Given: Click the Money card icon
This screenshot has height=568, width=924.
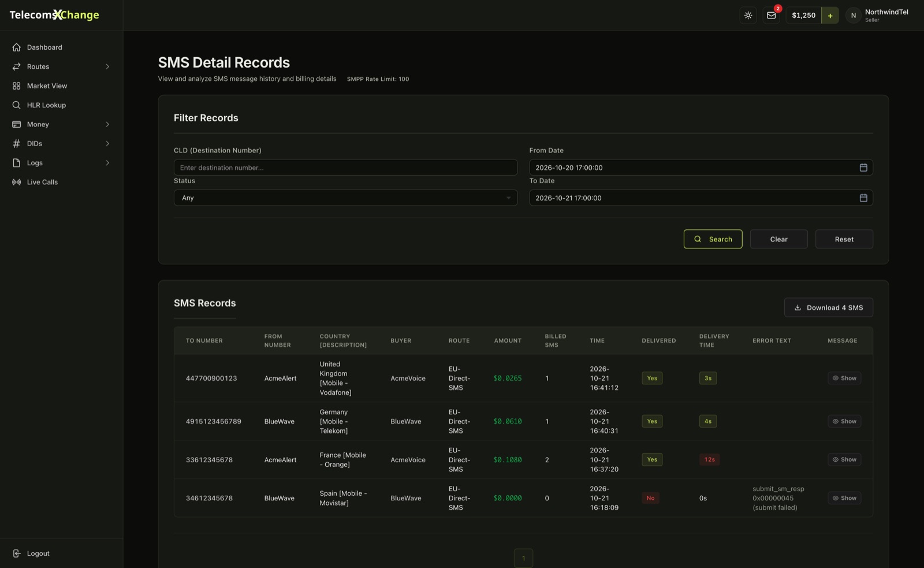Looking at the screenshot, I should pos(16,124).
